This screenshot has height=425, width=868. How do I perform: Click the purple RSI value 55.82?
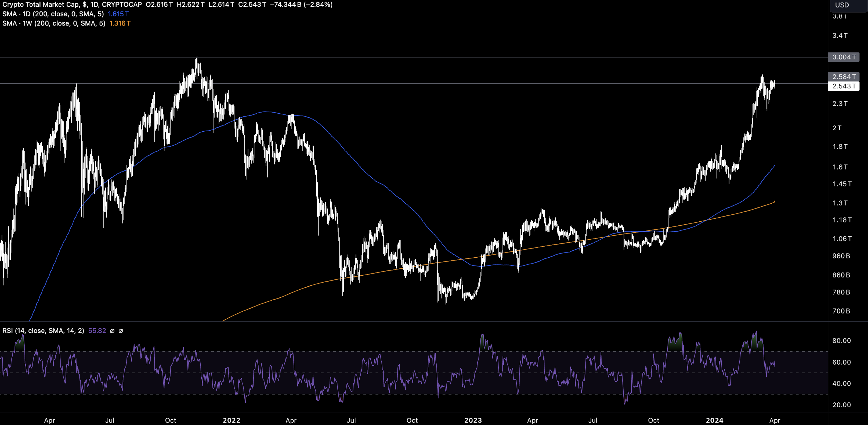[97, 331]
